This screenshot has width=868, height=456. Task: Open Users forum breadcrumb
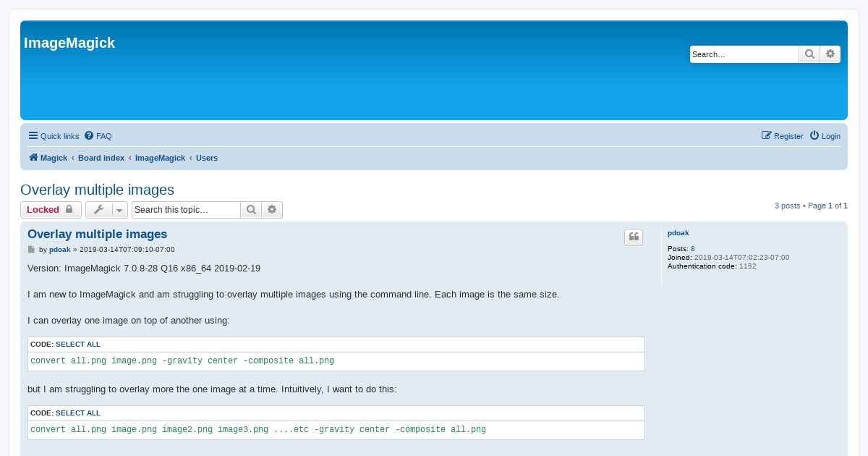pyautogui.click(x=207, y=158)
